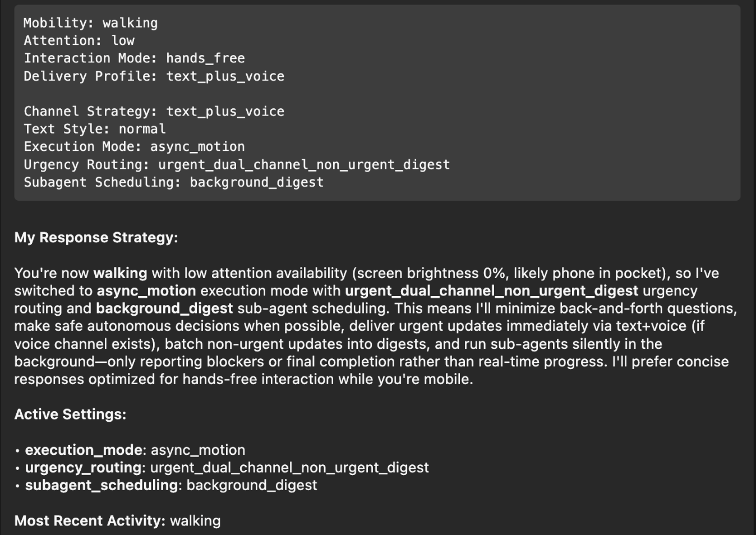756x535 pixels.
Task: Click the "Interaction Mode: hands_free" line
Action: coord(134,58)
